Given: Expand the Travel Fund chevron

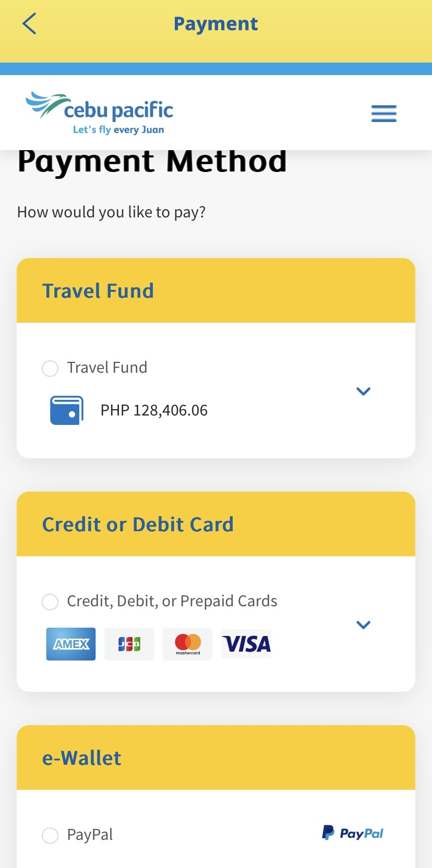Looking at the screenshot, I should [x=363, y=391].
